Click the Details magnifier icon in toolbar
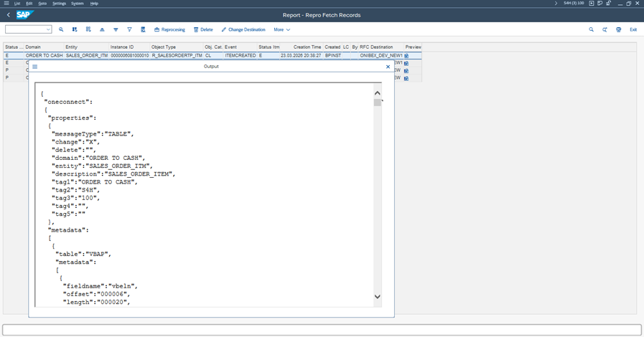The image size is (644, 337). click(x=61, y=30)
